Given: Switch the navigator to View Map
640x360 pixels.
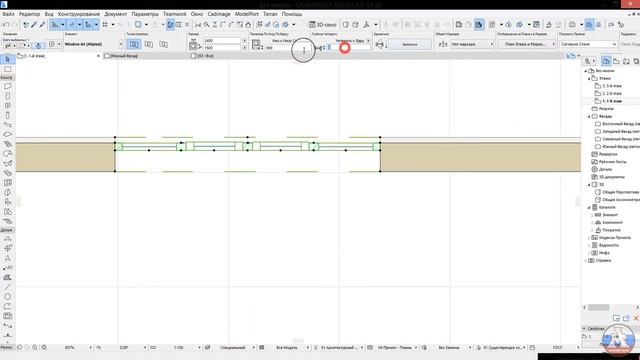Looking at the screenshot, I should 616,61.
